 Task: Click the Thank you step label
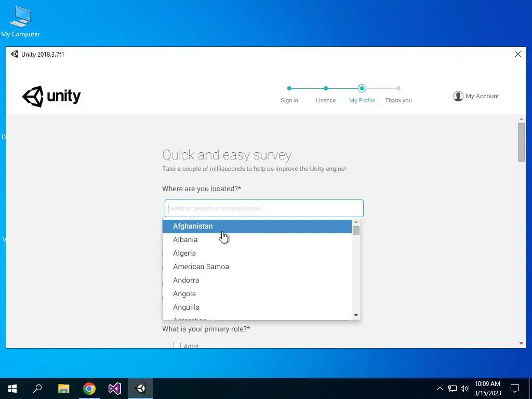(x=398, y=100)
